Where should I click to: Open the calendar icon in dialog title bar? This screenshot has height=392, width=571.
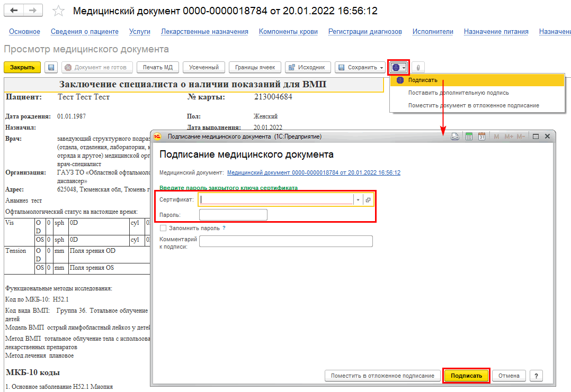[481, 136]
